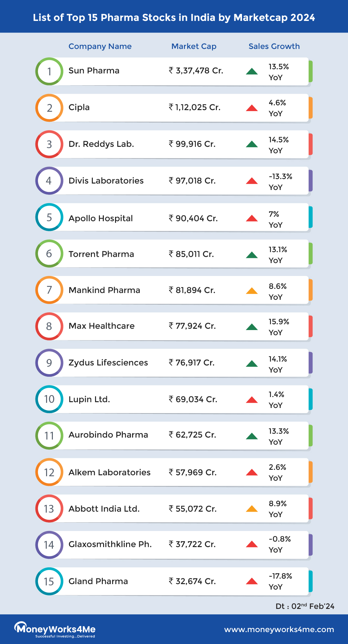Click the orange arrow for Abbott India

(x=252, y=509)
